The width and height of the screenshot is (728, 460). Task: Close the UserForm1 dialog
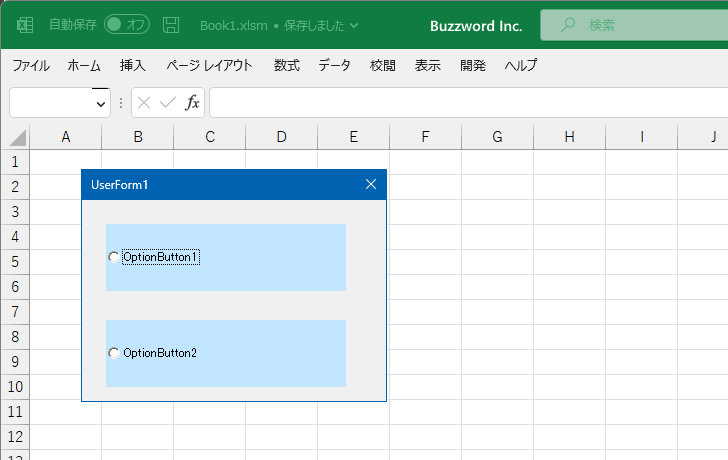(370, 184)
